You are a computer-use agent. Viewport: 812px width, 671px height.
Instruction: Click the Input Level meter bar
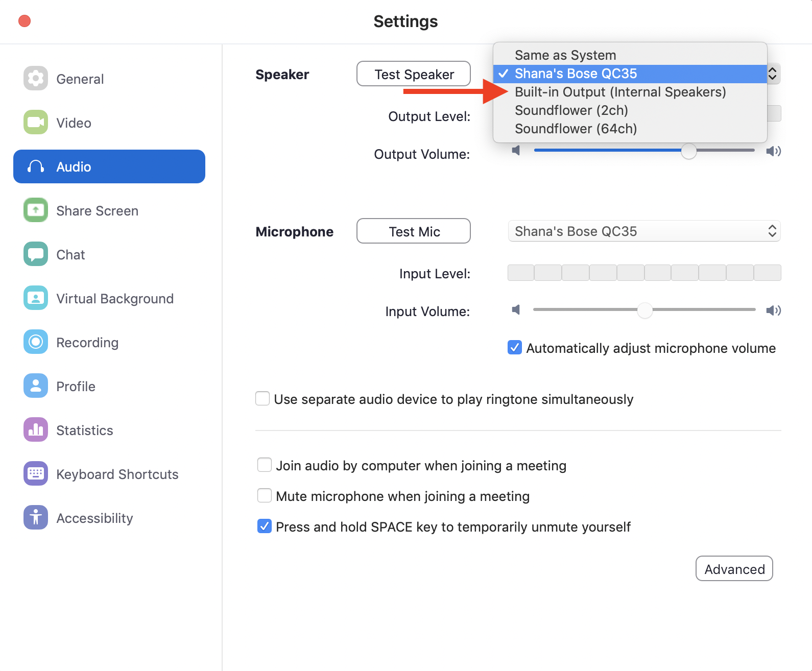(x=644, y=273)
